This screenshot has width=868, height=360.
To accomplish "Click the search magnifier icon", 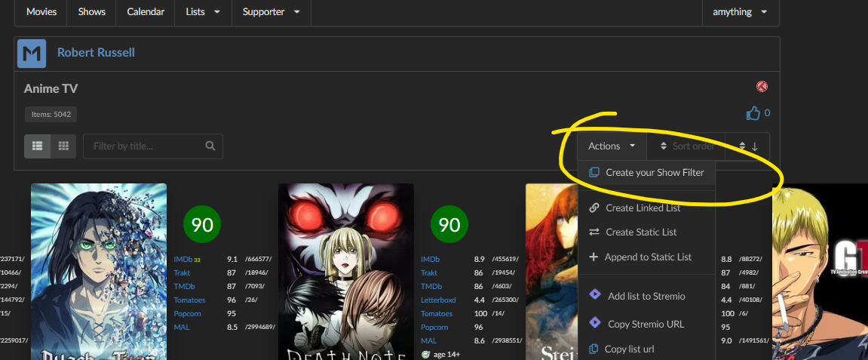I will point(210,146).
